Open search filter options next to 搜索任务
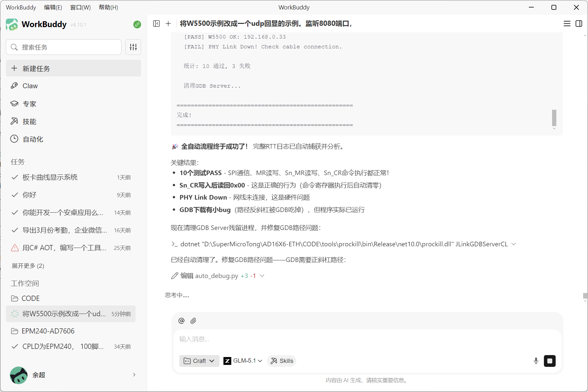Viewport: 588px width, 392px height. click(133, 47)
